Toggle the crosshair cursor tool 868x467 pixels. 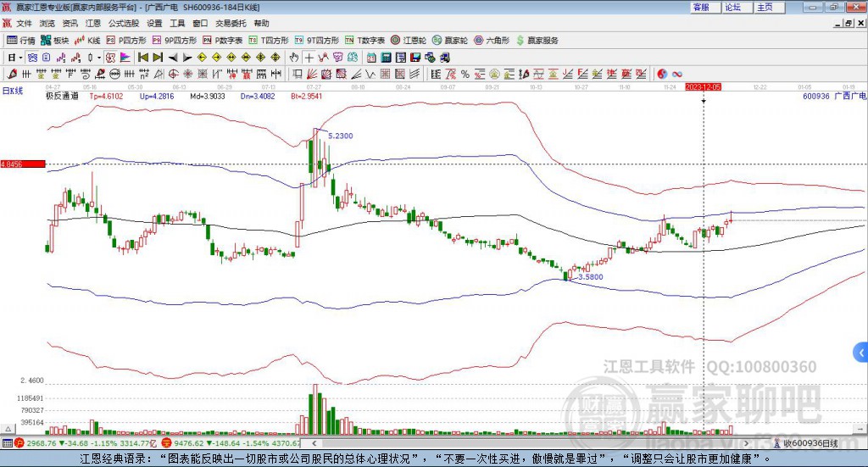tap(309, 58)
